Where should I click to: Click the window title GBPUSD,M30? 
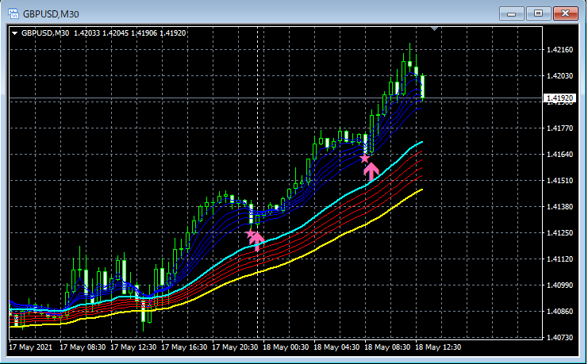51,14
